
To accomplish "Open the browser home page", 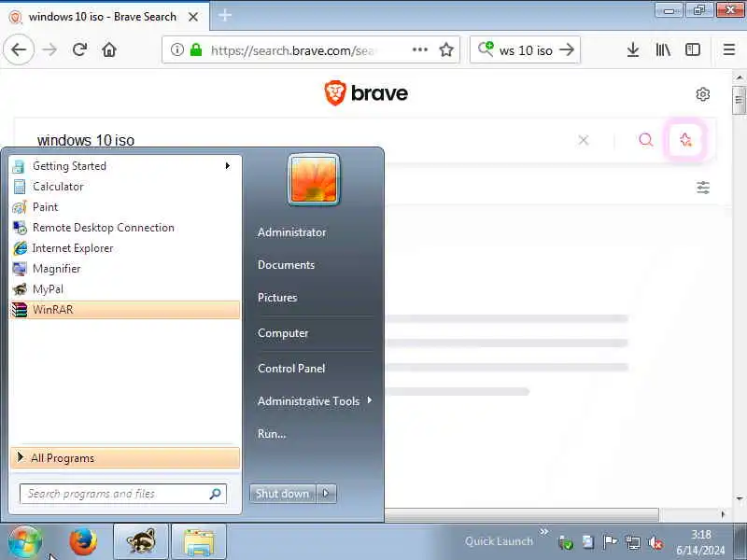I will pyautogui.click(x=109, y=49).
